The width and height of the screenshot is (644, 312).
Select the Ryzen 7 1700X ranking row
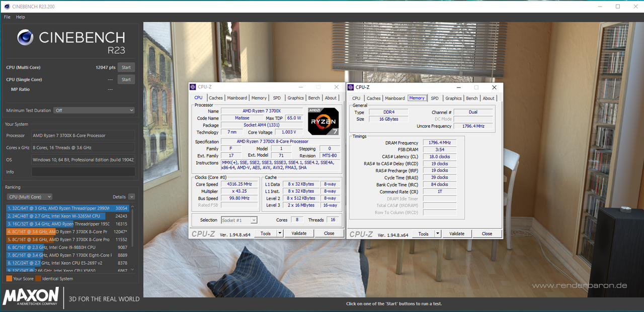[x=68, y=255]
